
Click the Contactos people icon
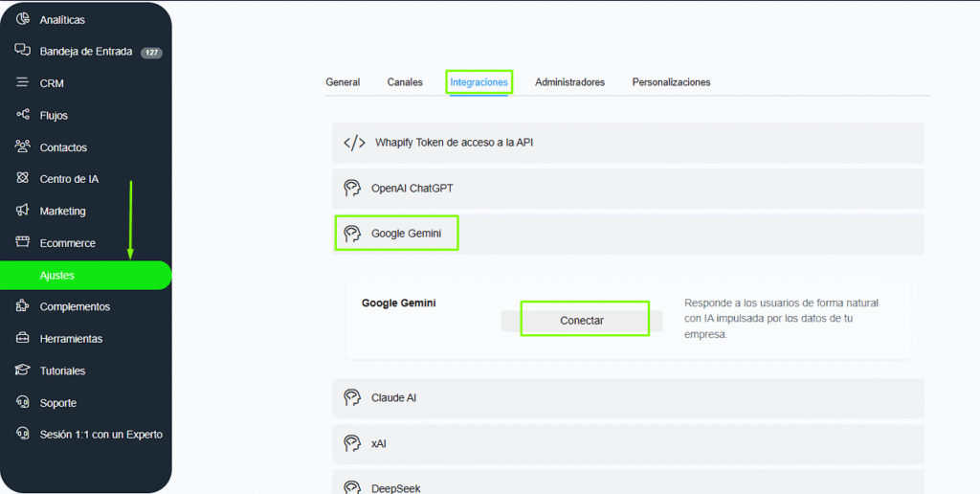tap(23, 146)
